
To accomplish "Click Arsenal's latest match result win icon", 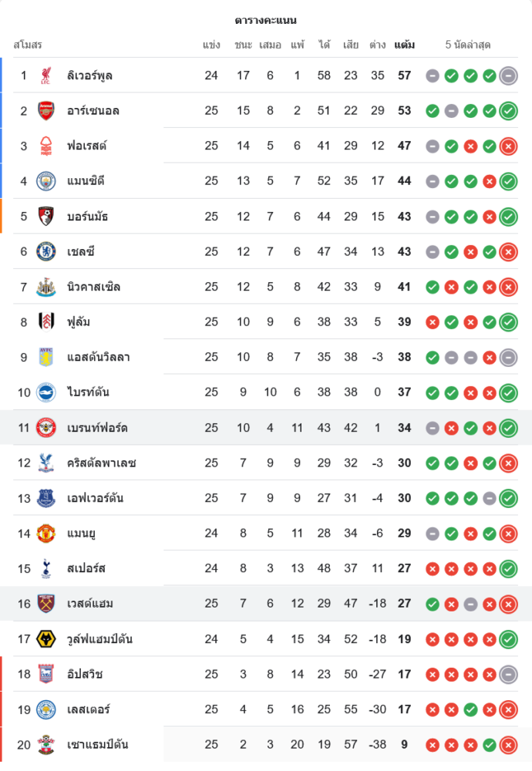I will coord(508,111).
